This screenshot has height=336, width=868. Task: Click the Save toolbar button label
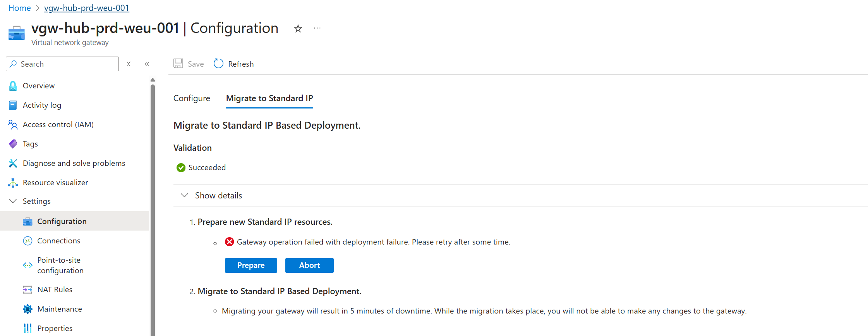click(196, 64)
